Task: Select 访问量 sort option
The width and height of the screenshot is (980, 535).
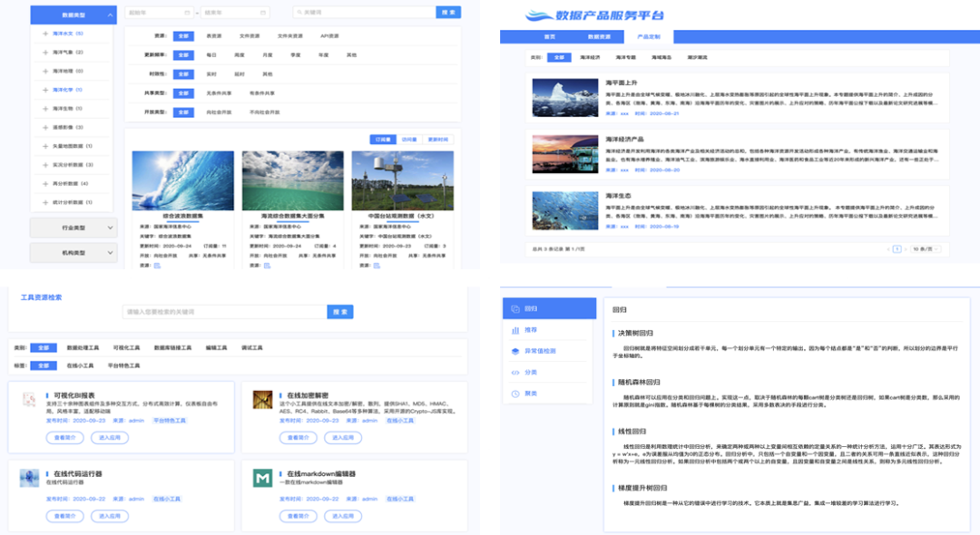Action: click(x=408, y=140)
